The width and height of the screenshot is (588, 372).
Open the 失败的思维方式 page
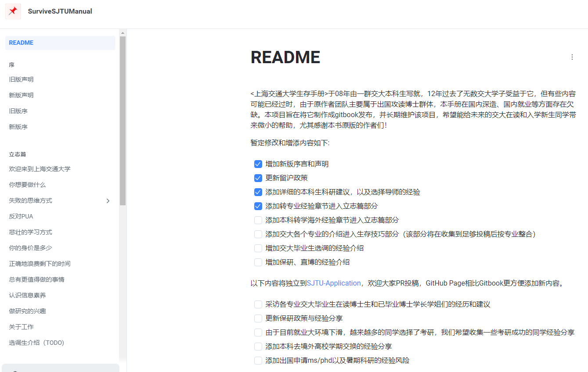point(31,200)
